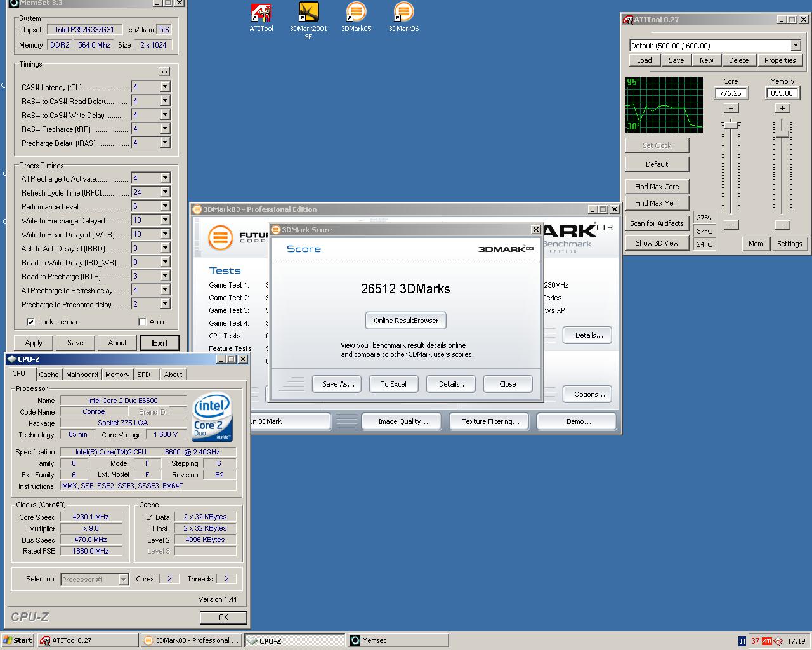Click the Intel Core 2 Duo logo in CPU-Z

coord(212,418)
